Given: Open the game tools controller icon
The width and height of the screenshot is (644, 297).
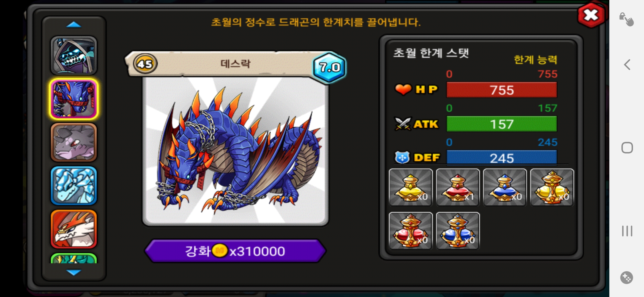Looking at the screenshot, I should point(627,277).
